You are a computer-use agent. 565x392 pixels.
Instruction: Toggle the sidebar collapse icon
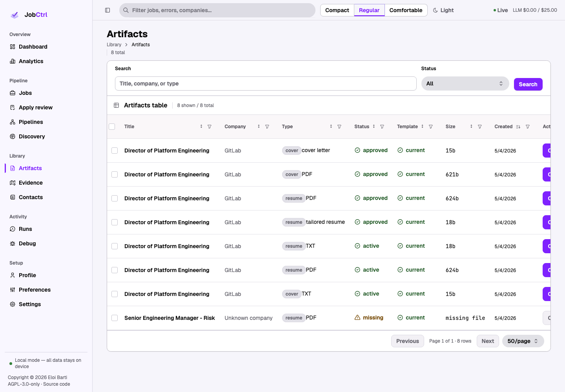click(108, 10)
